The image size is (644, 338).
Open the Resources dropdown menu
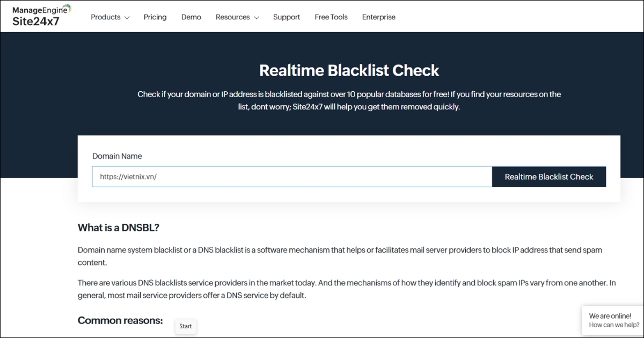[233, 17]
